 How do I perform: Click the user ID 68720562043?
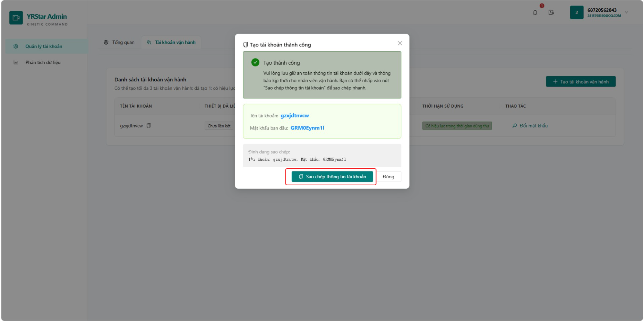(x=602, y=10)
